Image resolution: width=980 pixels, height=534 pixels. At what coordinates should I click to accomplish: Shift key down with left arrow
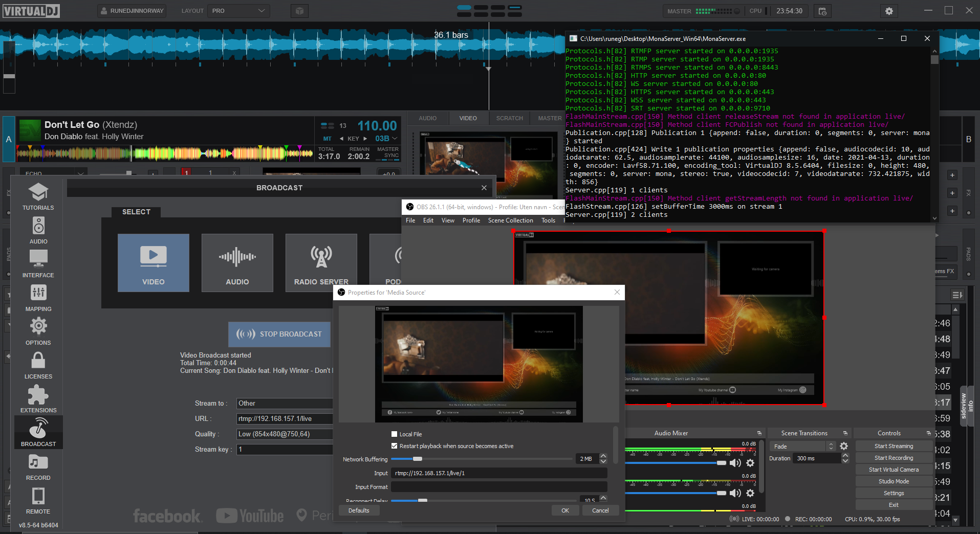pyautogui.click(x=341, y=139)
